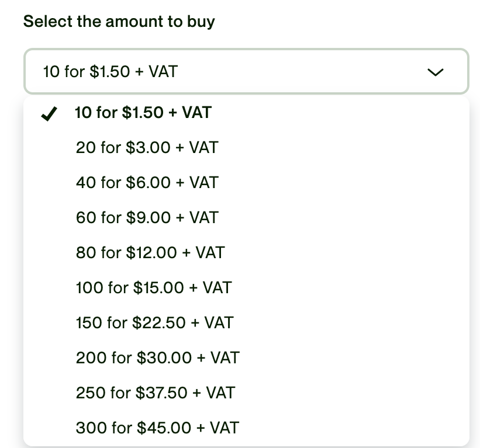480x448 pixels.
Task: Choose the $22.50 amount entry
Action: pos(154,322)
